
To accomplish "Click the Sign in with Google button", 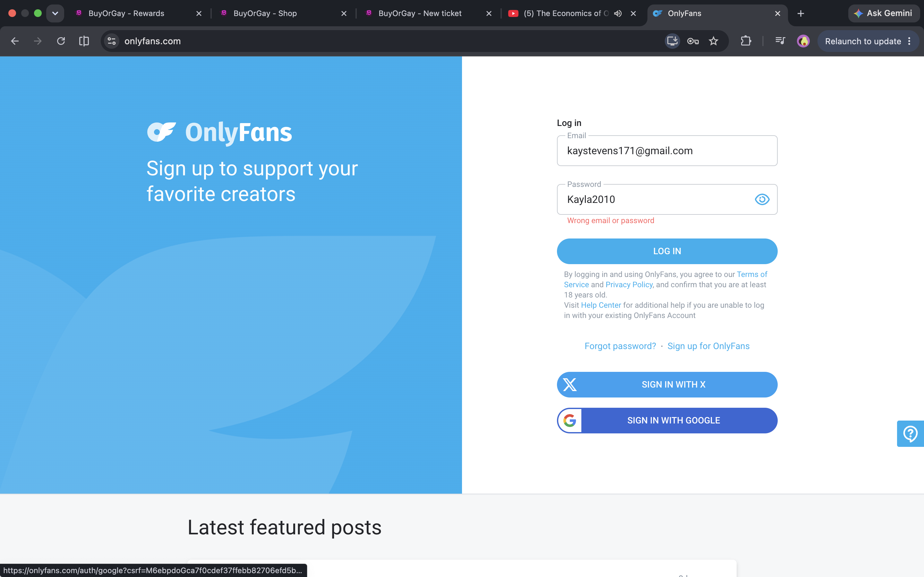I will click(x=667, y=421).
